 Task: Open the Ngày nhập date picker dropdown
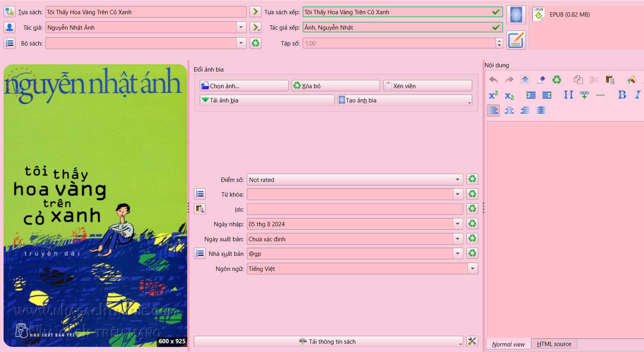point(458,224)
